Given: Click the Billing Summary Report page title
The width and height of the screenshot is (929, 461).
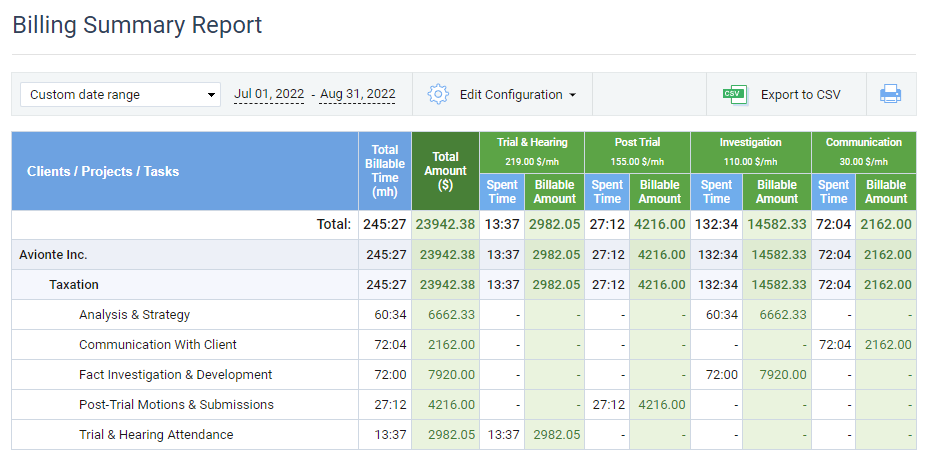Looking at the screenshot, I should (x=137, y=25).
